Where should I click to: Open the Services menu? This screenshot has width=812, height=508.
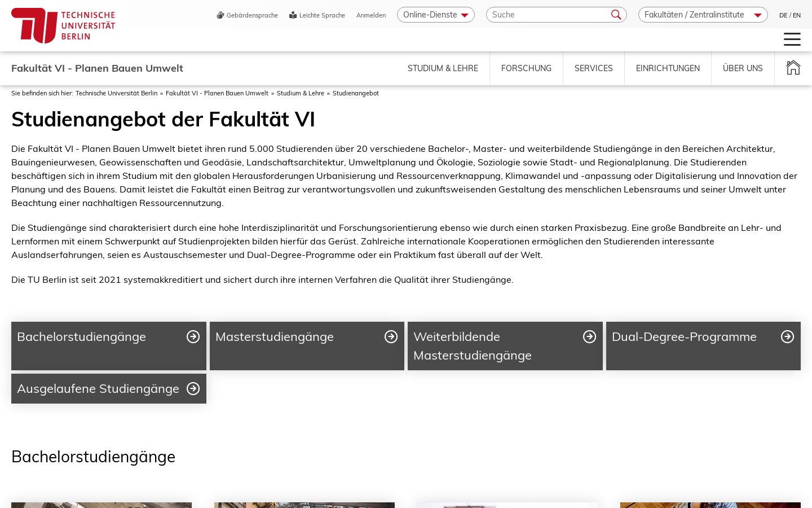[x=593, y=68]
